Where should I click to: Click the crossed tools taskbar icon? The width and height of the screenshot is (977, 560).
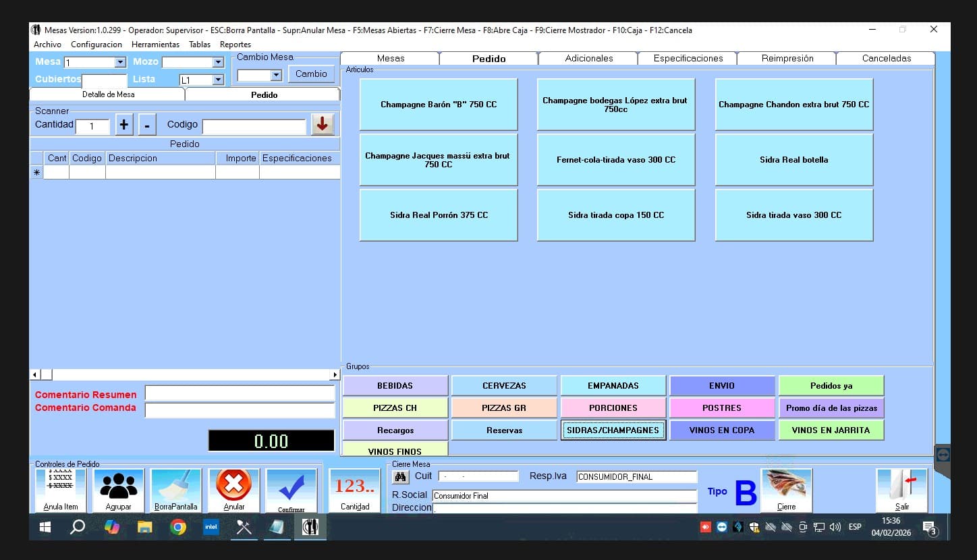244,527
